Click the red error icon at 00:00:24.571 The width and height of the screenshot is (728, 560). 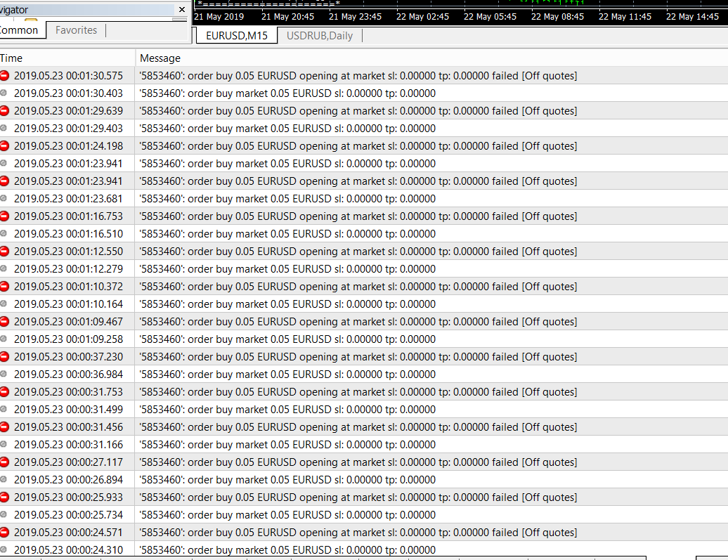4,533
